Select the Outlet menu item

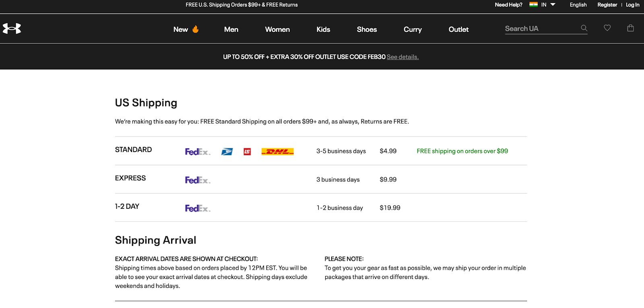458,29
